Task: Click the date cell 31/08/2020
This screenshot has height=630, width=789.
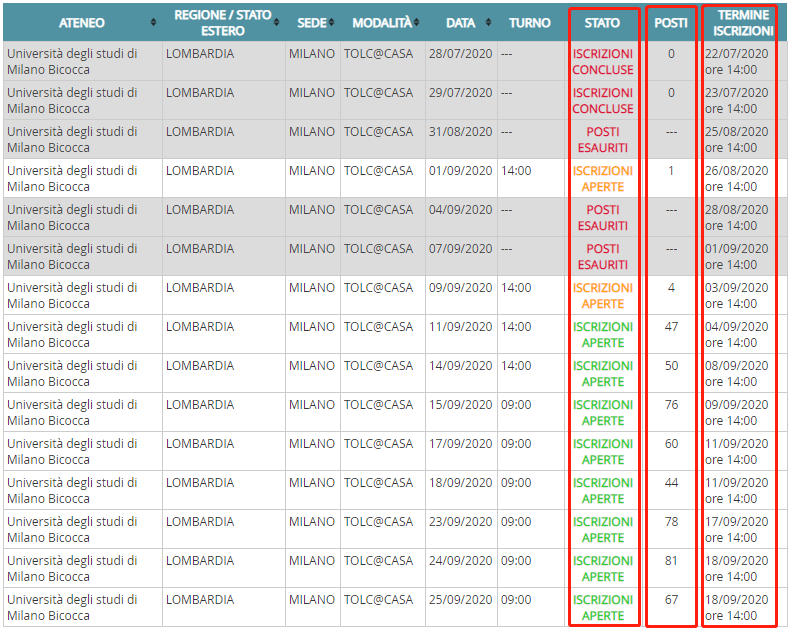Action: pos(460,132)
